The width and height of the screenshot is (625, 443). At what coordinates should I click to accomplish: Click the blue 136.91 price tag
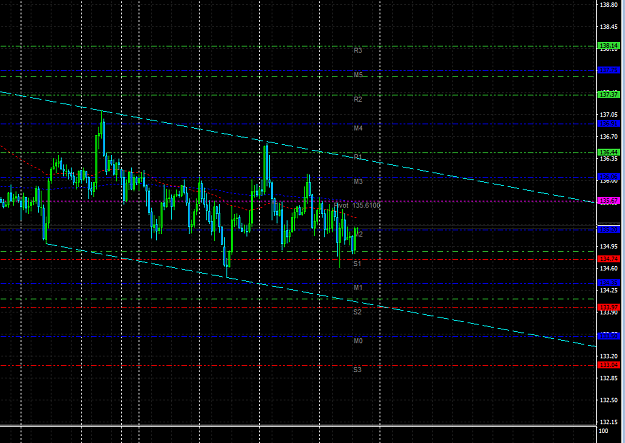[609, 124]
